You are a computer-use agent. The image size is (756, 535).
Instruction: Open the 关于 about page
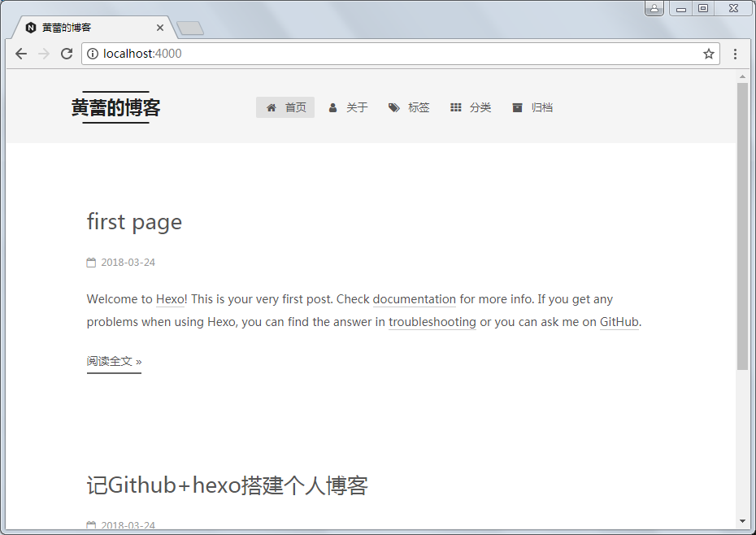(x=348, y=107)
